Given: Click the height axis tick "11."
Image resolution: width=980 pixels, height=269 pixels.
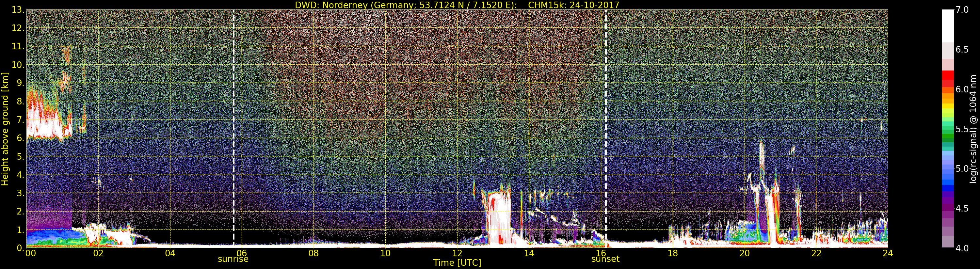Looking at the screenshot, I should 18,46.
